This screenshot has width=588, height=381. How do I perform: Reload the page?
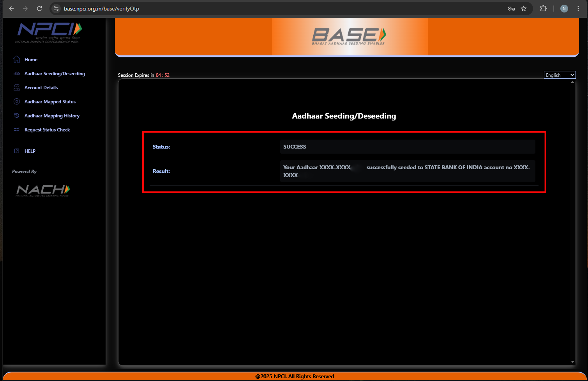pos(39,9)
